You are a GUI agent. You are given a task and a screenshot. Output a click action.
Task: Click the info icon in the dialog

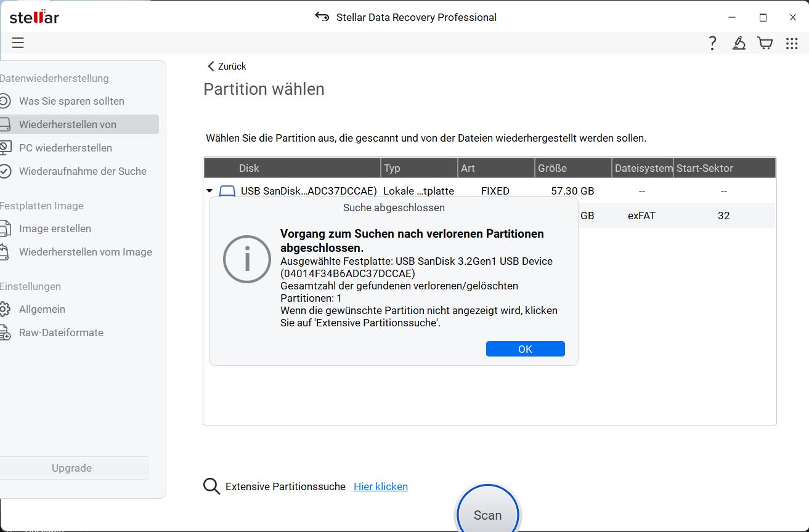[x=247, y=259]
